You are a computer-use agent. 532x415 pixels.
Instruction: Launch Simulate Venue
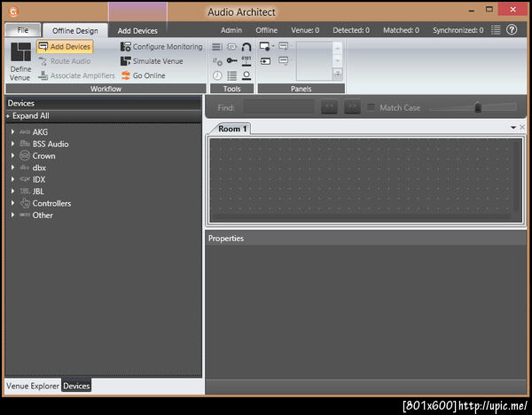click(152, 61)
